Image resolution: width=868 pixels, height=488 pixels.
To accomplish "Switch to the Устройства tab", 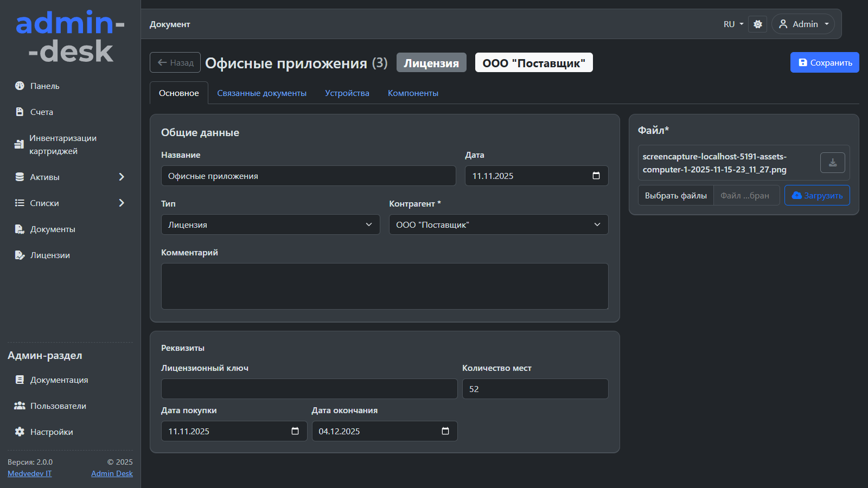I will pos(347,93).
